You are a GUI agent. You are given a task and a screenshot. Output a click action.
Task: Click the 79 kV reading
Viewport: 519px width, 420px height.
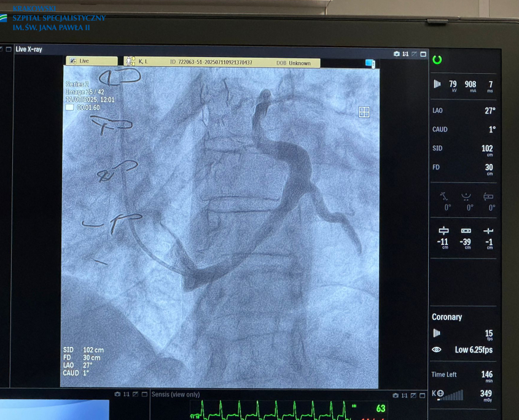[453, 85]
